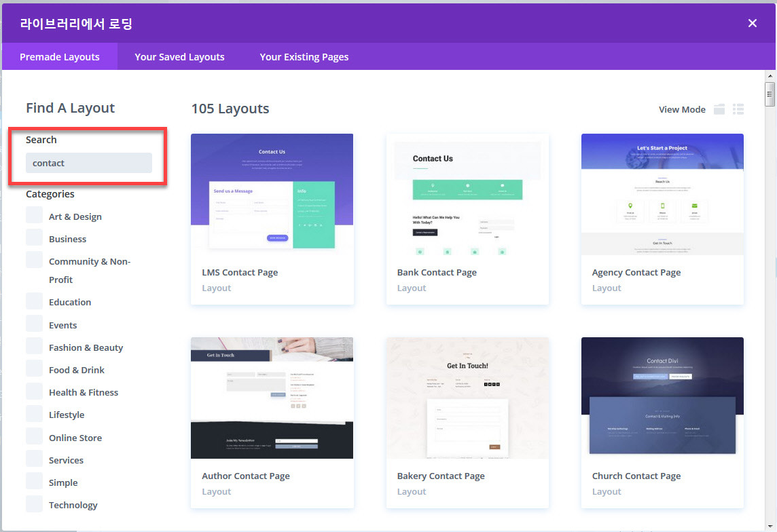This screenshot has height=532, width=777.
Task: Switch layouts to grid view mode
Action: click(x=720, y=109)
